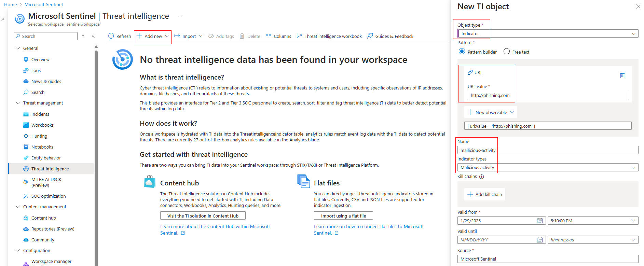Click the URL value input field
This screenshot has width=644, height=266.
pos(548,95)
